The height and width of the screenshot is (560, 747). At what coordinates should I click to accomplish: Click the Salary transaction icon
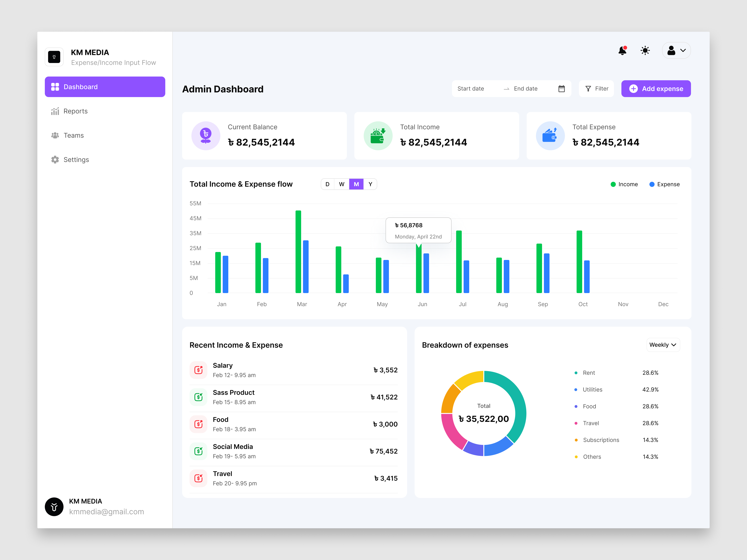(199, 370)
